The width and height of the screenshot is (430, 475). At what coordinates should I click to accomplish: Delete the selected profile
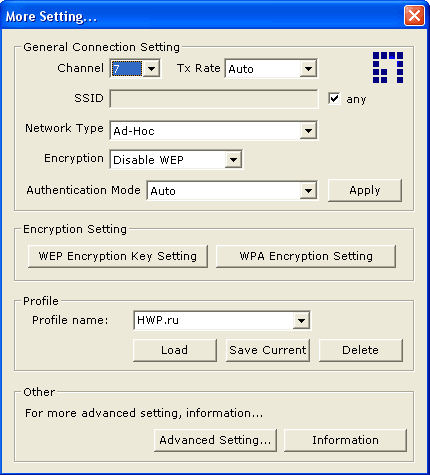pyautogui.click(x=361, y=350)
